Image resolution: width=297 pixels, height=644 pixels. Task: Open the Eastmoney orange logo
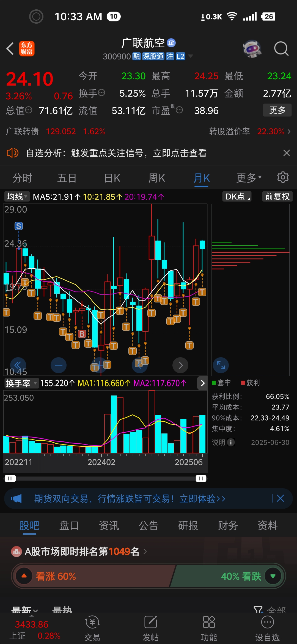click(x=27, y=49)
